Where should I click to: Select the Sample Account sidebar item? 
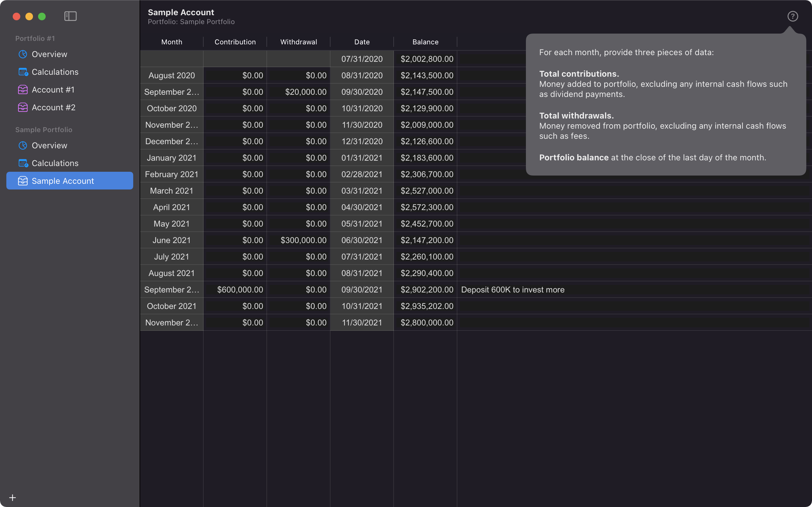click(69, 181)
